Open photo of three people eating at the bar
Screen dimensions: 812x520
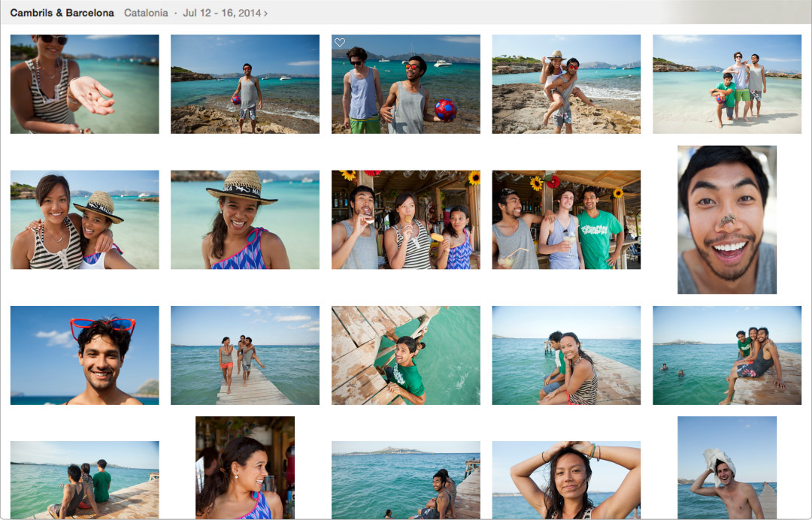pyautogui.click(x=406, y=220)
